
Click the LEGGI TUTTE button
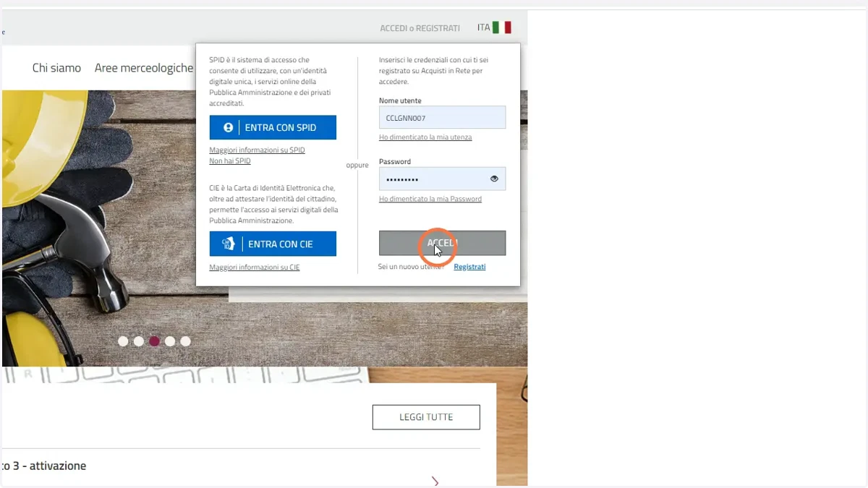point(426,417)
